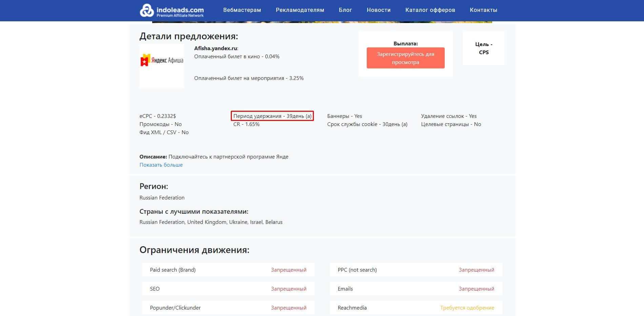This screenshot has width=644, height=316.
Task: Open Каталог офферов in navigation
Action: coord(430,10)
